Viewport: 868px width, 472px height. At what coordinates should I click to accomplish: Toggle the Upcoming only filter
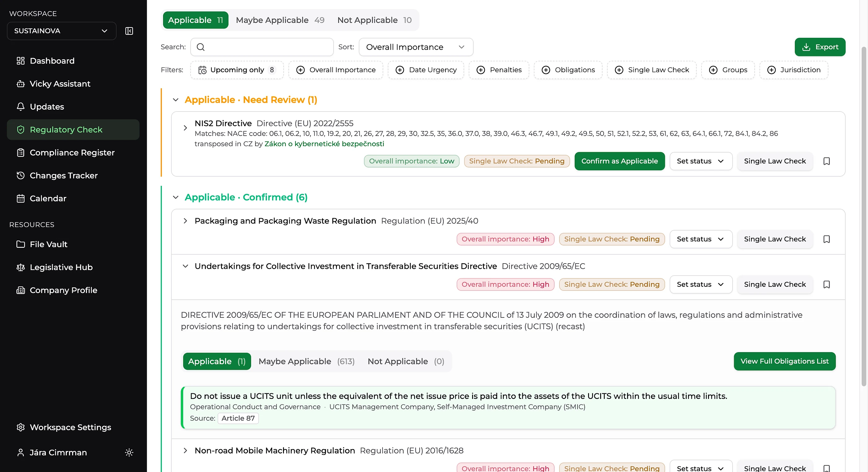(237, 70)
